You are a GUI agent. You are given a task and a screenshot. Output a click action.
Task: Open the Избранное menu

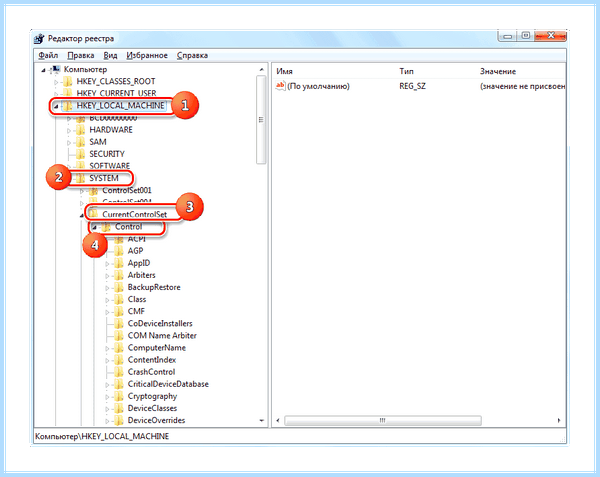coord(147,55)
